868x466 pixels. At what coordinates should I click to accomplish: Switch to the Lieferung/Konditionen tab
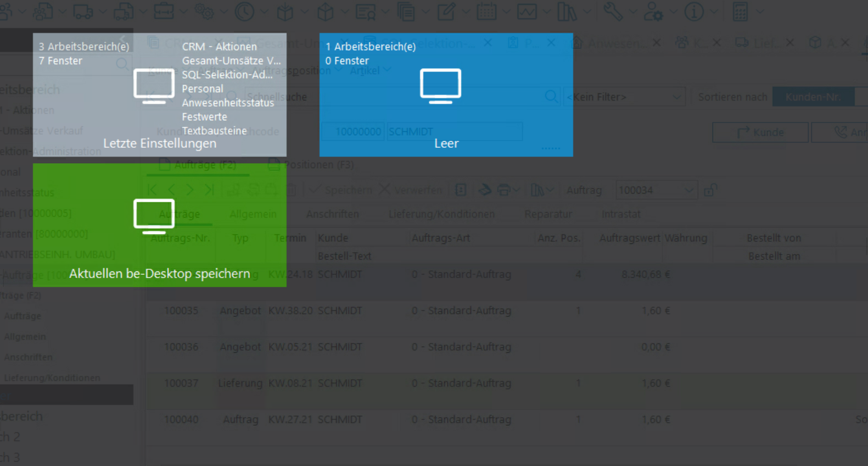coord(441,214)
